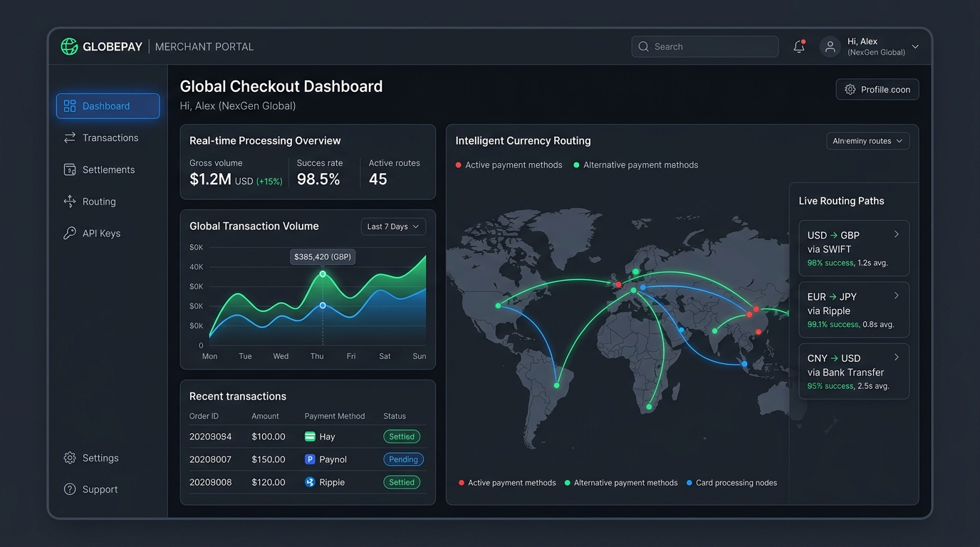Image resolution: width=980 pixels, height=547 pixels.
Task: Go to Dashboard in the sidebar
Action: point(108,106)
